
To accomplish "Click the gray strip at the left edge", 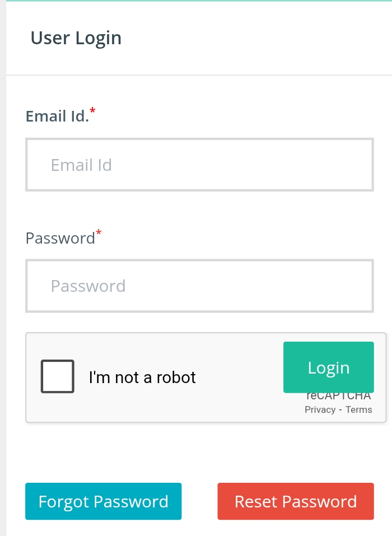I will click(3, 268).
